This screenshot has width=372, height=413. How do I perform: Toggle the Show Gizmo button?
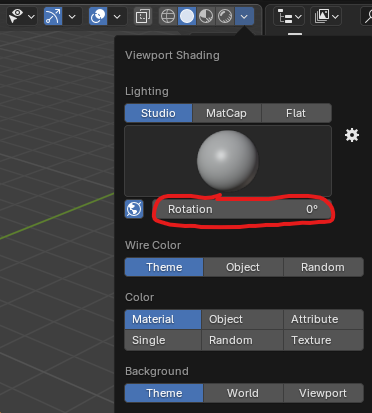click(x=53, y=16)
